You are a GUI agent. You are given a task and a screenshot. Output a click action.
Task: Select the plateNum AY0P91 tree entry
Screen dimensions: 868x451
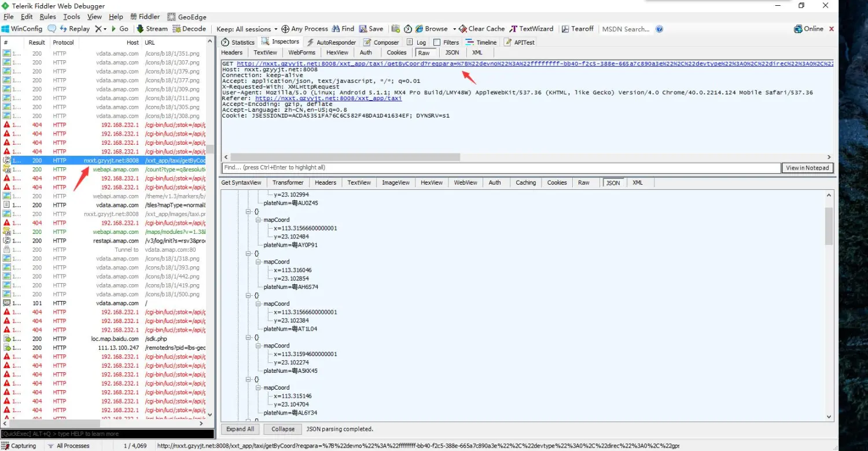[290, 245]
